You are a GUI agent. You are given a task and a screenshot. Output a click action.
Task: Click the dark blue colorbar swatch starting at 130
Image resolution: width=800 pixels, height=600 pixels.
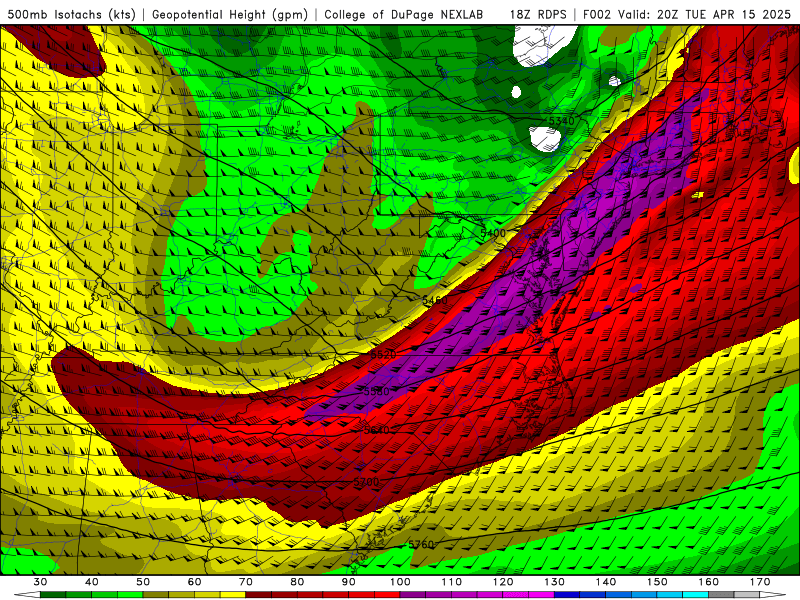click(567, 595)
